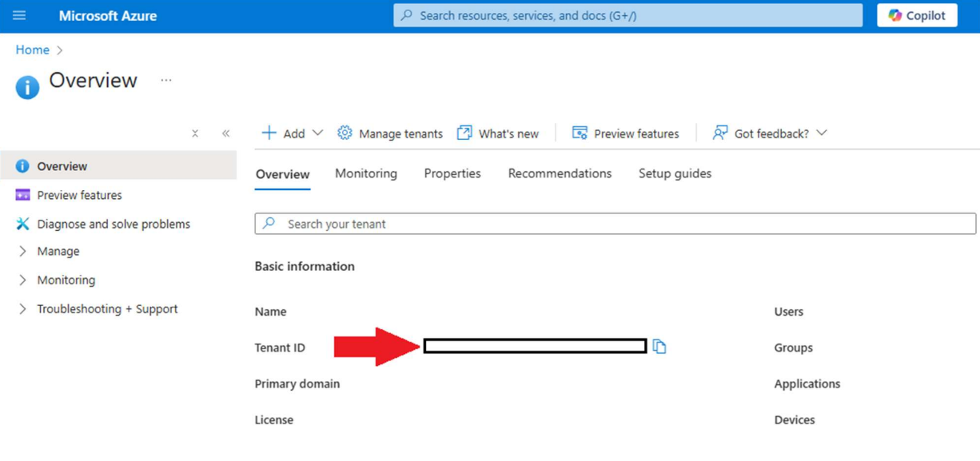Go to Home breadcrumb link
The image size is (980, 461).
[x=32, y=50]
